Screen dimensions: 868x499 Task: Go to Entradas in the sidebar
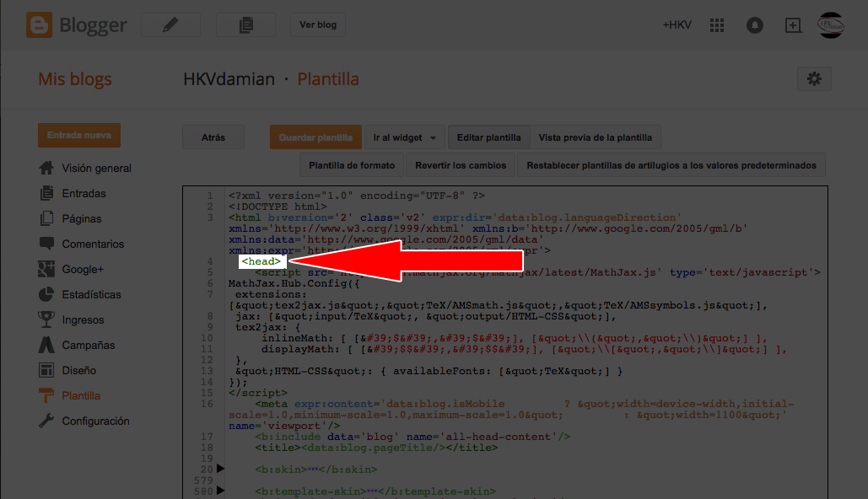coord(84,194)
